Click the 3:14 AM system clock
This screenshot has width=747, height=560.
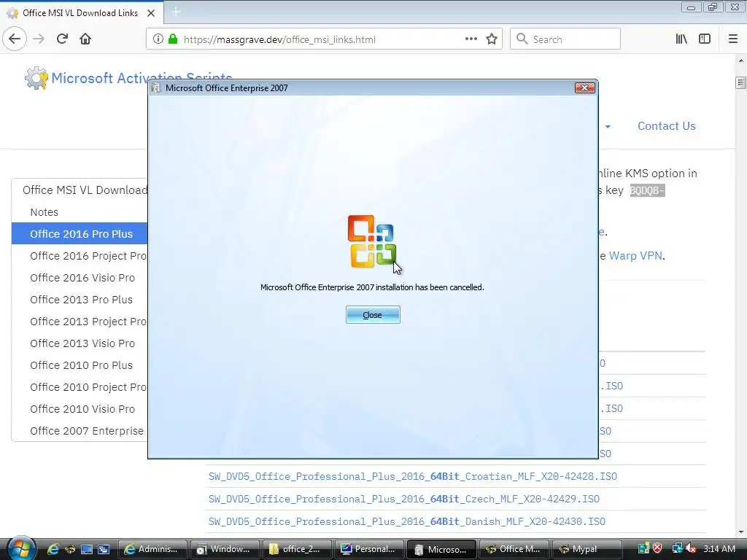point(719,548)
